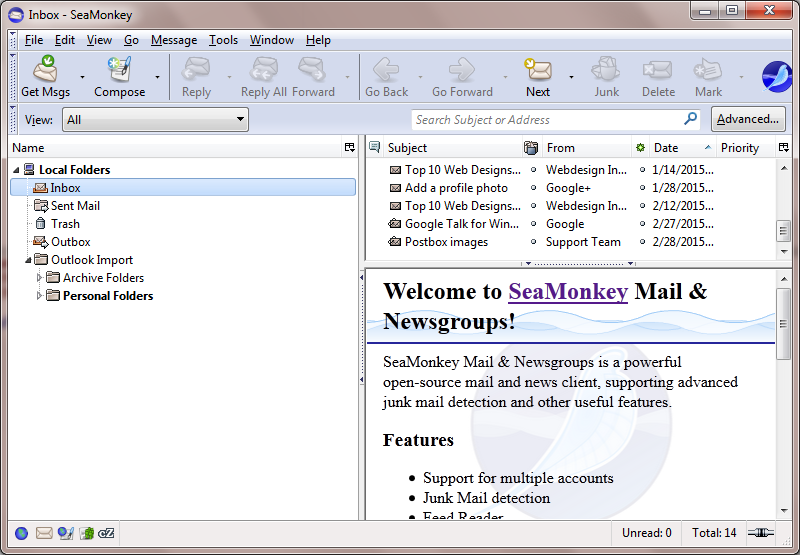Click the online/offline connection icon

point(761,533)
